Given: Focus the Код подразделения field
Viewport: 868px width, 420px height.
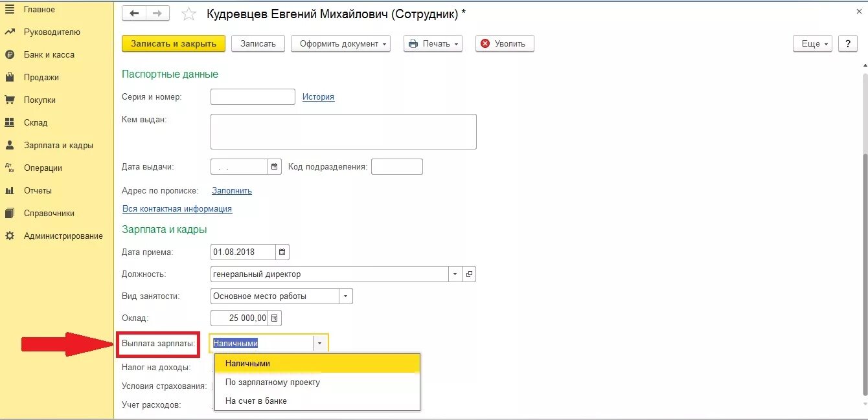Looking at the screenshot, I should pyautogui.click(x=397, y=166).
